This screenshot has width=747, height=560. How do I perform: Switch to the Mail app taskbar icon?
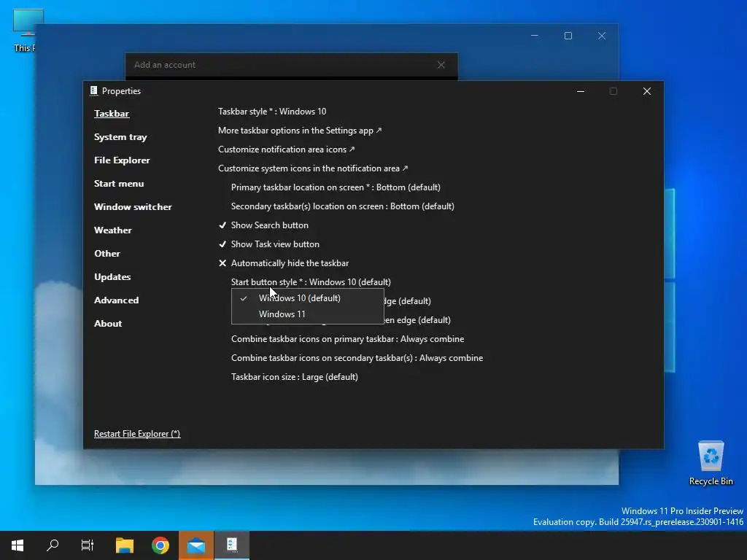196,545
